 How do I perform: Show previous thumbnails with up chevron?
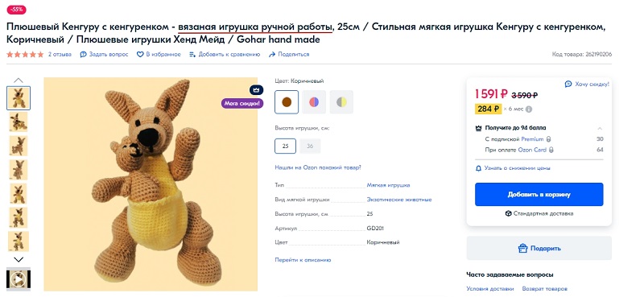(x=19, y=80)
